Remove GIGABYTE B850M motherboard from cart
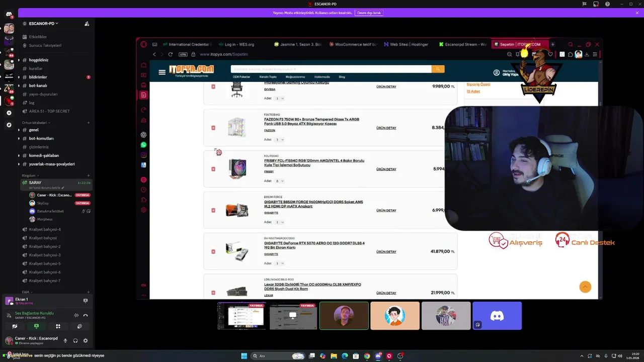 213,210
